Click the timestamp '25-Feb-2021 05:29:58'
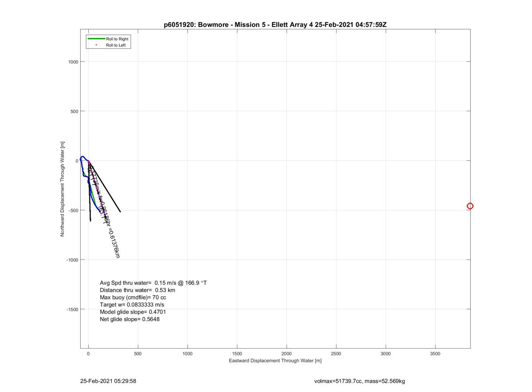 108,381
